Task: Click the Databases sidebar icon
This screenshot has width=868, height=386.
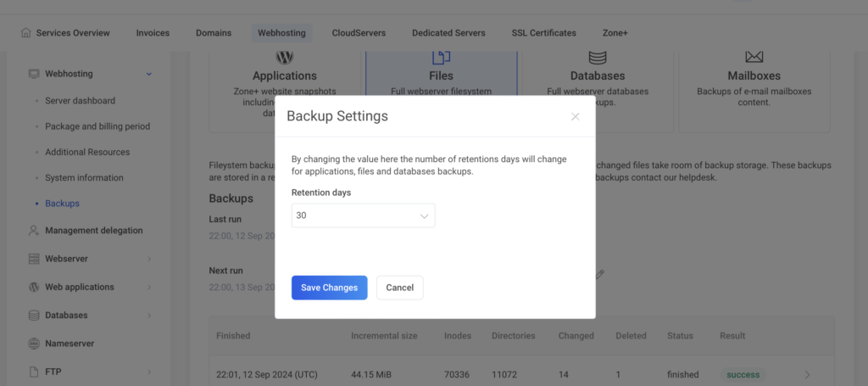Action: 34,316
